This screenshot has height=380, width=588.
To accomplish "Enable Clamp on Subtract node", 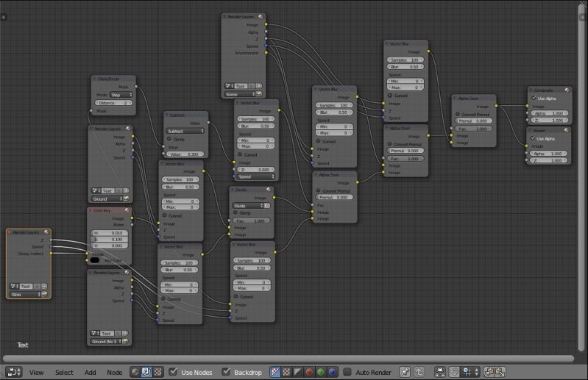I will [x=169, y=139].
